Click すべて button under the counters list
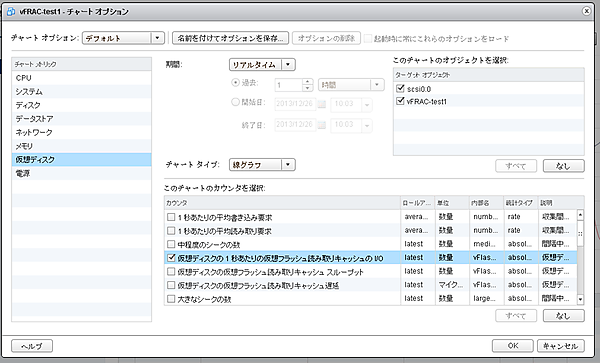 point(516,316)
